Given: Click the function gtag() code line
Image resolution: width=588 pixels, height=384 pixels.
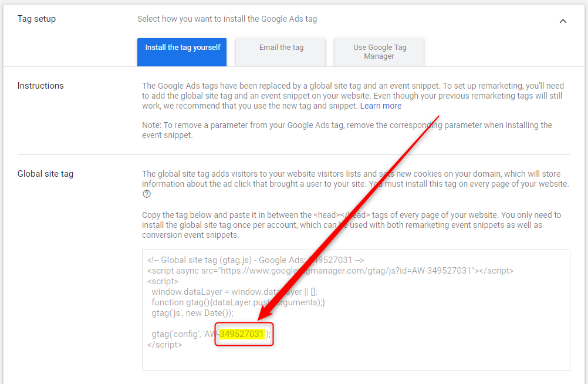Looking at the screenshot, I should 238,302.
